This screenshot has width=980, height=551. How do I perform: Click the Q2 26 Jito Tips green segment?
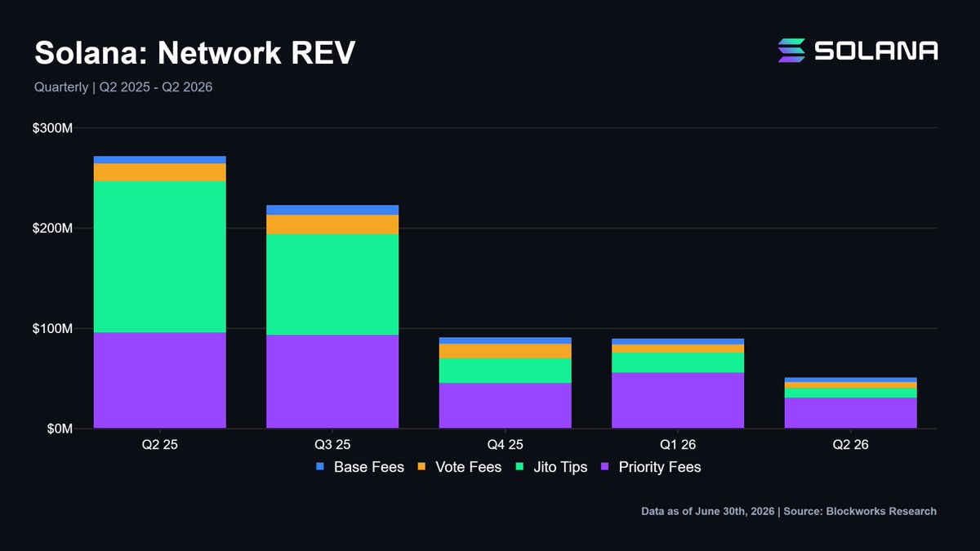pyautogui.click(x=850, y=393)
